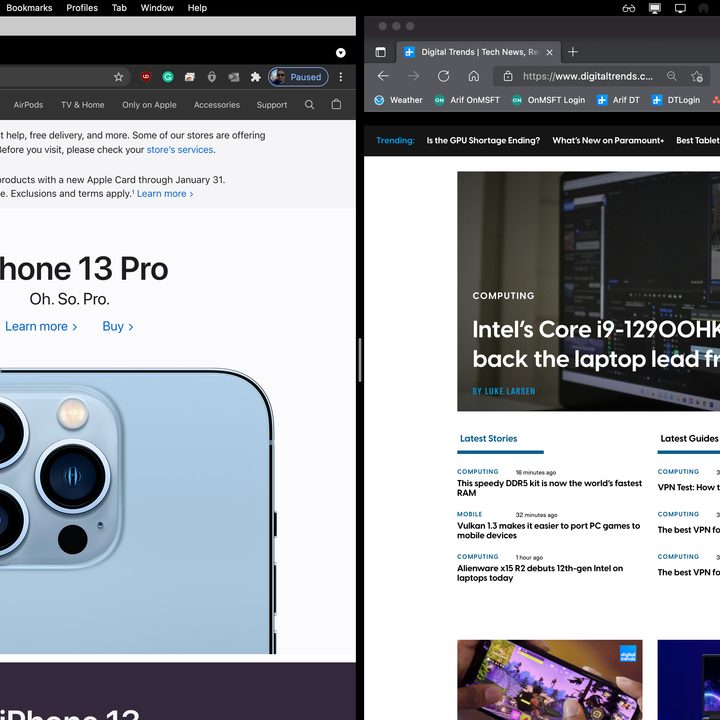This screenshot has width=720, height=720.
Task: Open Weather bookmark in Edge favorites bar
Action: [398, 100]
